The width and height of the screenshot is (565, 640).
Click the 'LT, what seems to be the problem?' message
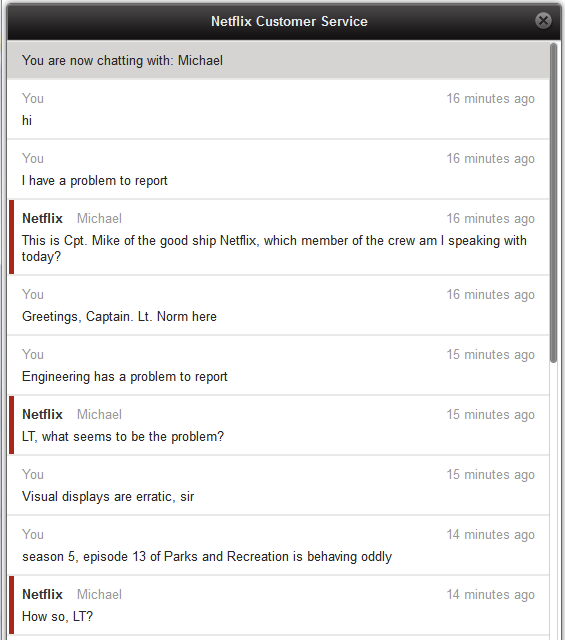pos(123,437)
